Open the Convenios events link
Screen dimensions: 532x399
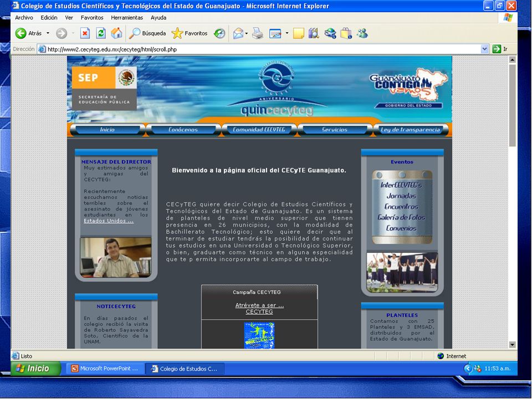[x=401, y=228]
